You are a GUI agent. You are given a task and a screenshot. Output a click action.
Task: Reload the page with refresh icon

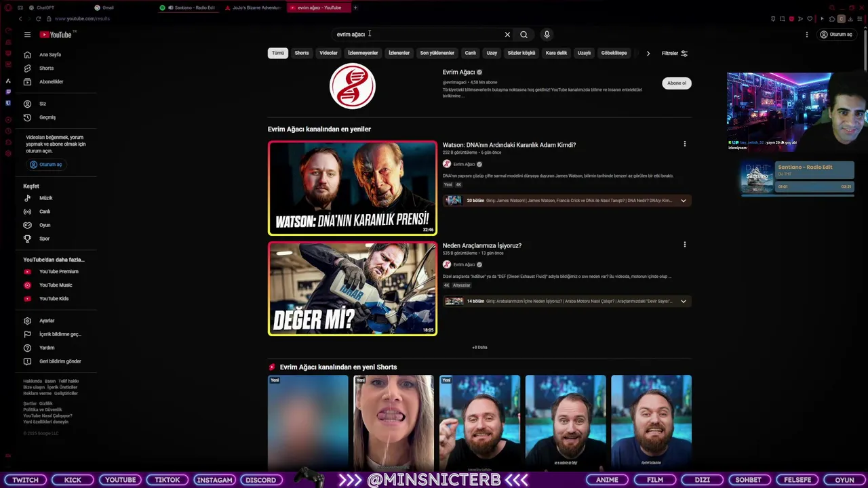38,19
